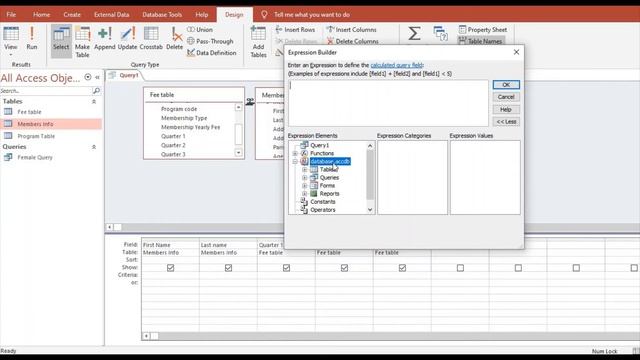The width and height of the screenshot is (640, 360).
Task: Expand the Tables node in Expression Elements
Action: coord(304,169)
